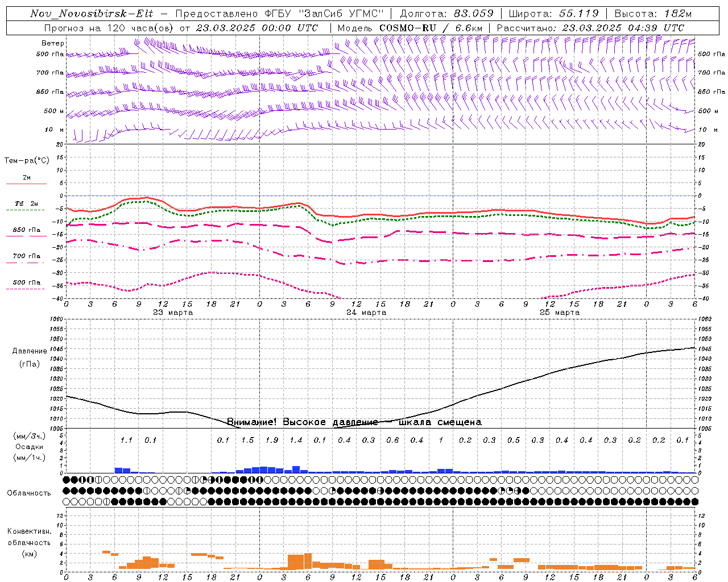The height and width of the screenshot is (582, 728).
Task: Click the (мм/3ч.) unit label
Action: [x=30, y=436]
